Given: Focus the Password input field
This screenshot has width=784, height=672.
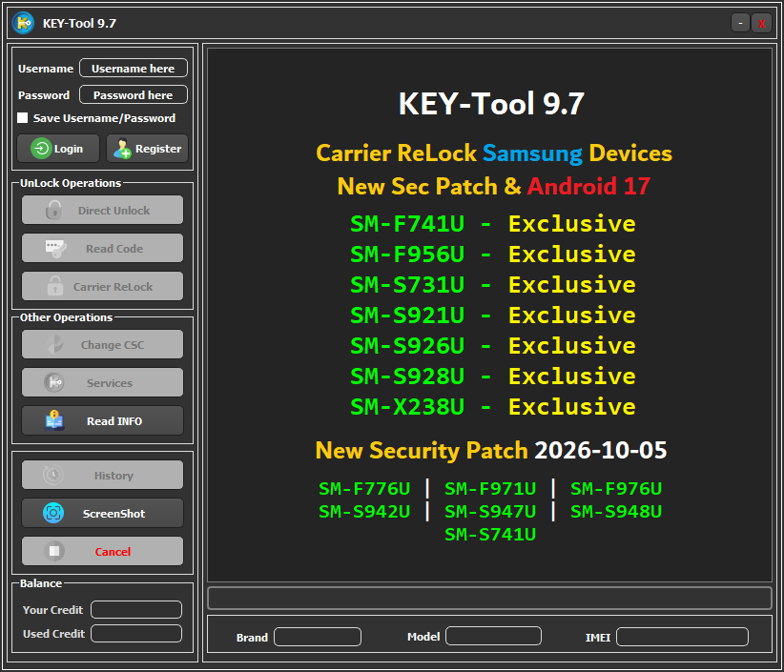Looking at the screenshot, I should [x=134, y=94].
